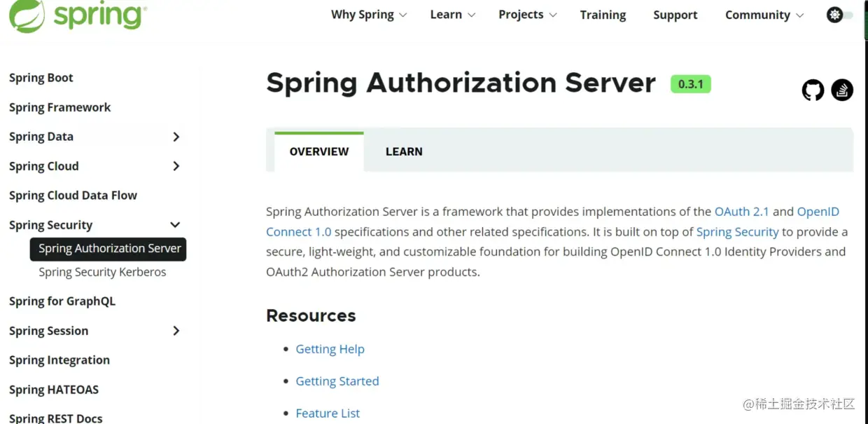Expand the Learn navigation menu

(453, 15)
